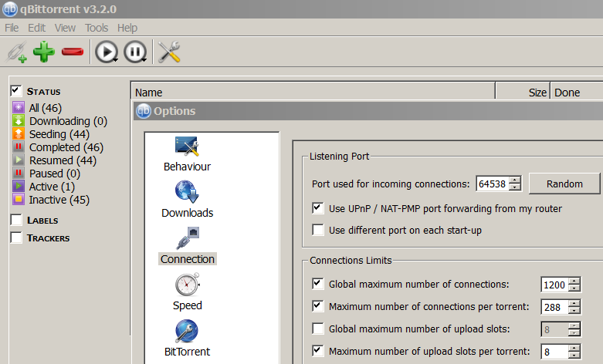
Task: Select the Downloading (0) filter icon
Action: [x=19, y=120]
